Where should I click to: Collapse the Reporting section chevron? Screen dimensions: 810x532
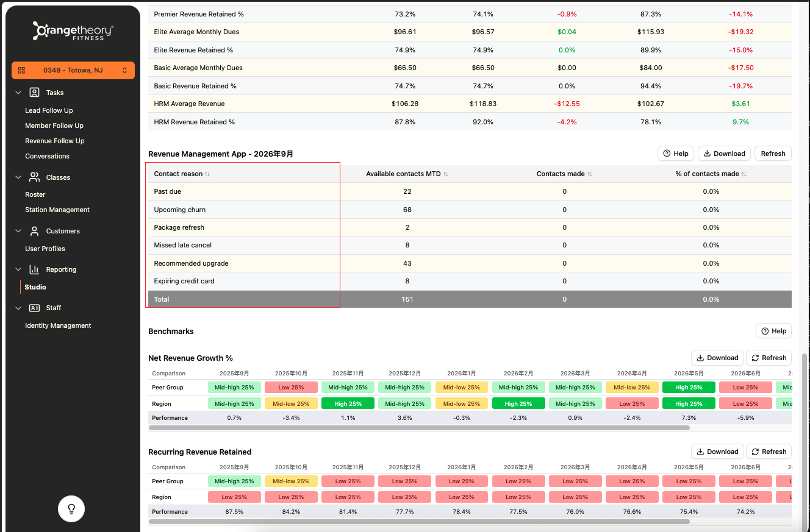point(18,269)
